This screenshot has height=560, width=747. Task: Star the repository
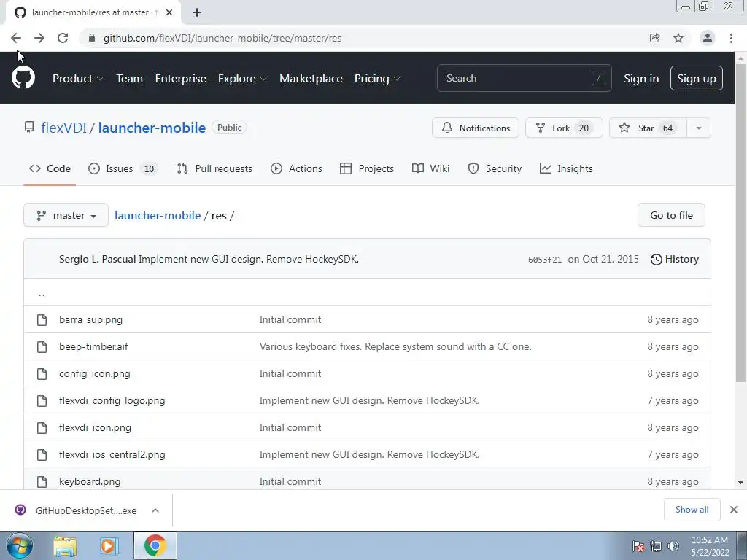point(648,128)
